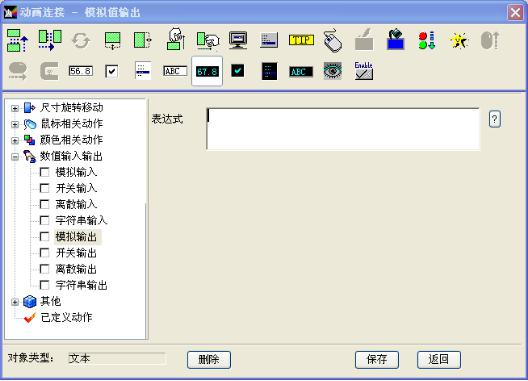This screenshot has width=528, height=381.
Task: Toggle the 开关输出 checkbox
Action: 44,253
